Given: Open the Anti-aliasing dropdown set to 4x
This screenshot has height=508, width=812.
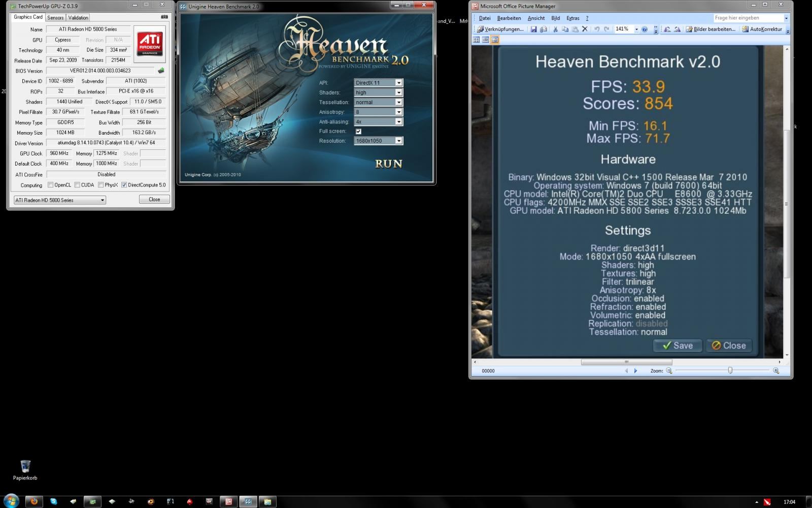Looking at the screenshot, I should [378, 121].
